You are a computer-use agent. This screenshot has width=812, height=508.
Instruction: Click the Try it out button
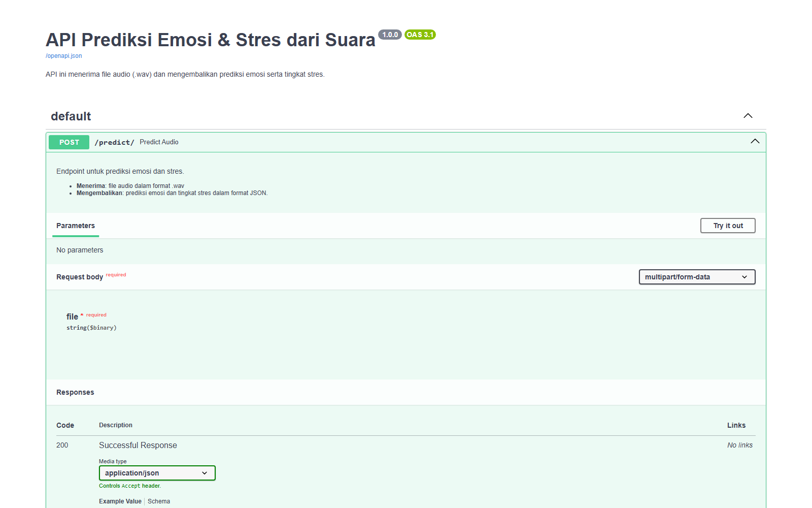[x=728, y=226]
